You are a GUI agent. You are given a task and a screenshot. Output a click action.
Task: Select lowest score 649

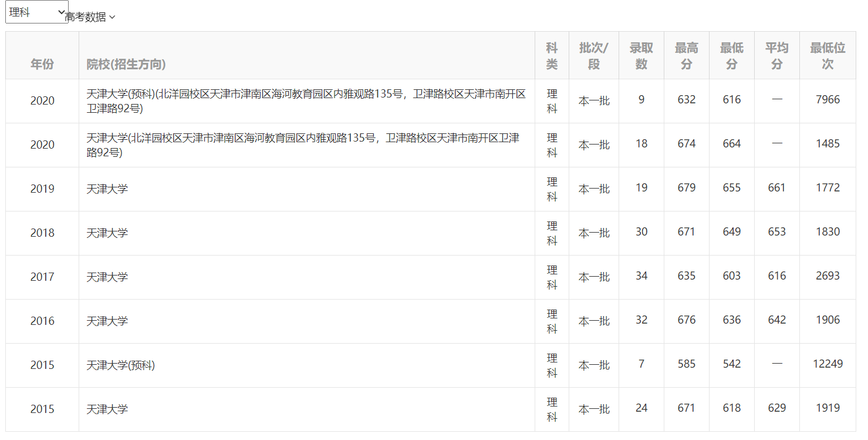click(x=732, y=231)
